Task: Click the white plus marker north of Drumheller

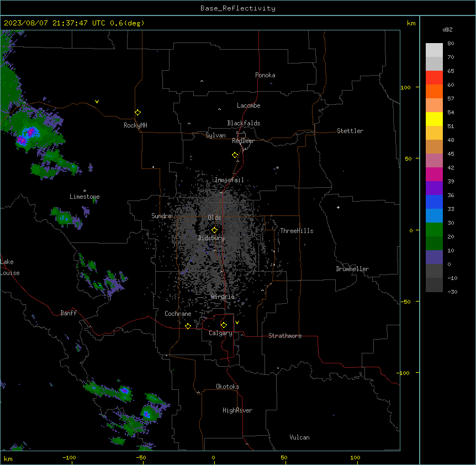Action: 338,207
